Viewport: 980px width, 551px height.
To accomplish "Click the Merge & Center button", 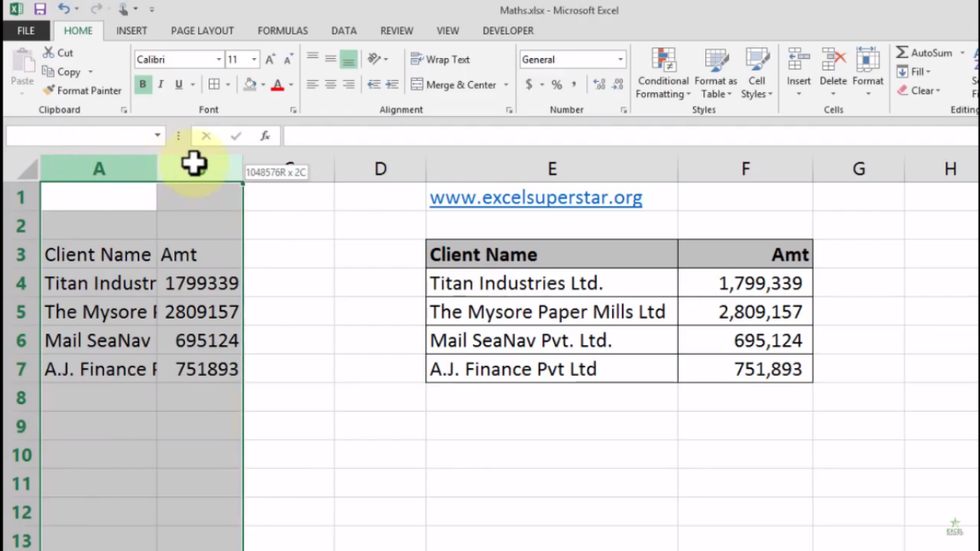I will coord(453,85).
